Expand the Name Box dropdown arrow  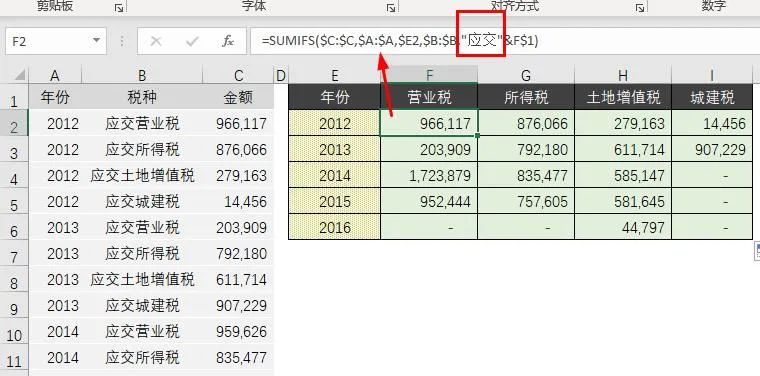pos(96,41)
